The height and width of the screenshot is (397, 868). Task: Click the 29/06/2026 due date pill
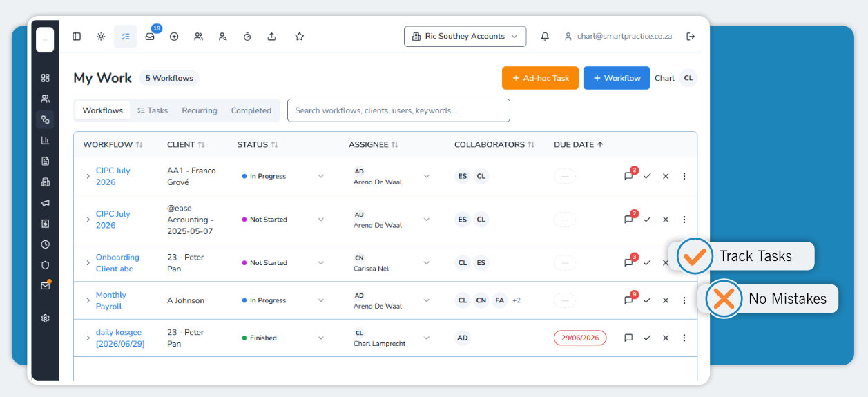(580, 338)
